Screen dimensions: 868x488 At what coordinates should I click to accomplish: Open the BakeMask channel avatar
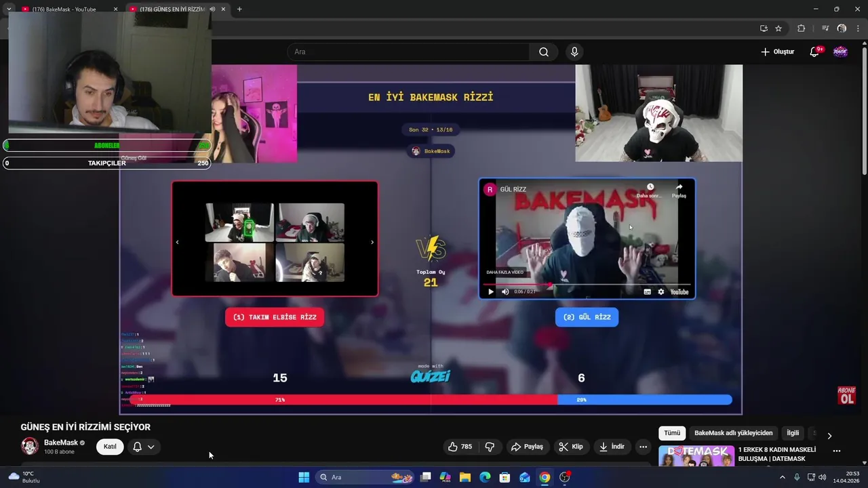30,446
